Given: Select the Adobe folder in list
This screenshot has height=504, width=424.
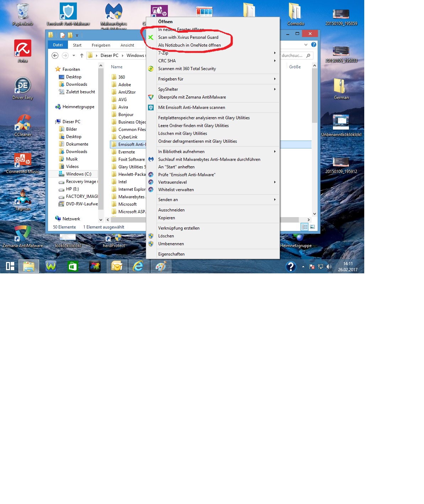Looking at the screenshot, I should [x=124, y=85].
